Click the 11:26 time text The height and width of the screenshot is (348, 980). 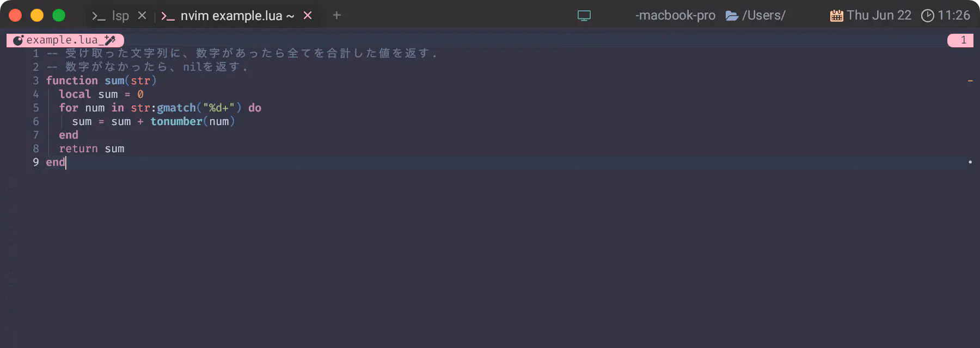(954, 15)
